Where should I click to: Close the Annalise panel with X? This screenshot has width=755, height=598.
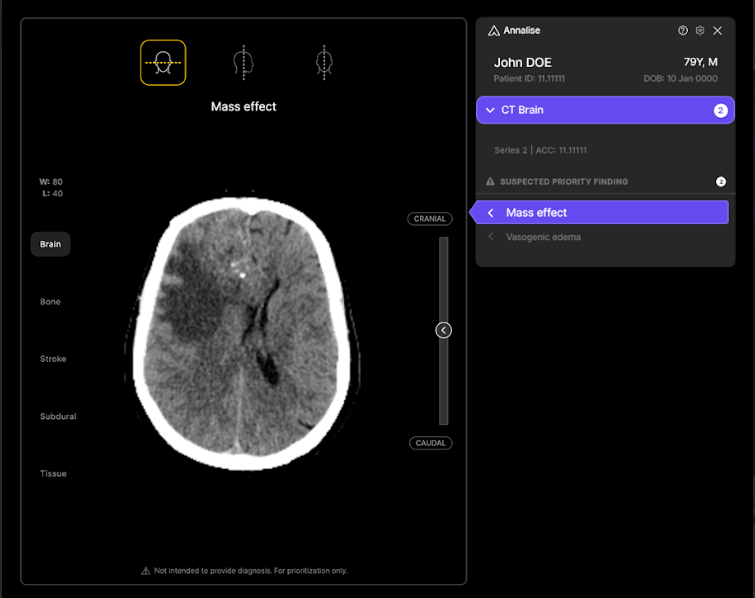tap(717, 31)
